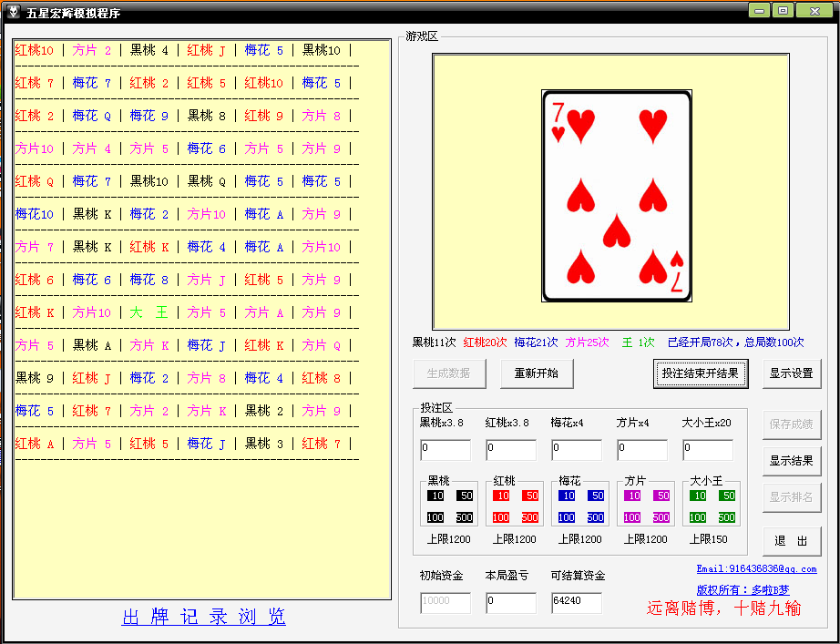Maximize the 五星宏辉模拟程序 window
The width and height of the screenshot is (840, 644).
pyautogui.click(x=783, y=11)
